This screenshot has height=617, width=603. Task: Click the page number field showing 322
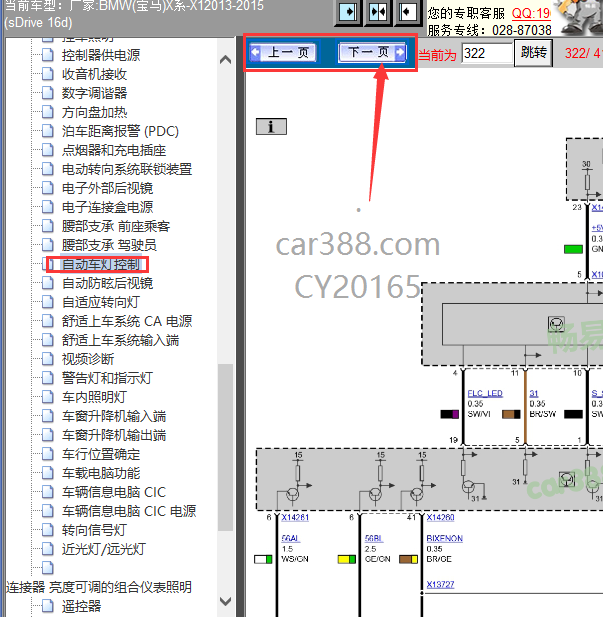tap(487, 53)
